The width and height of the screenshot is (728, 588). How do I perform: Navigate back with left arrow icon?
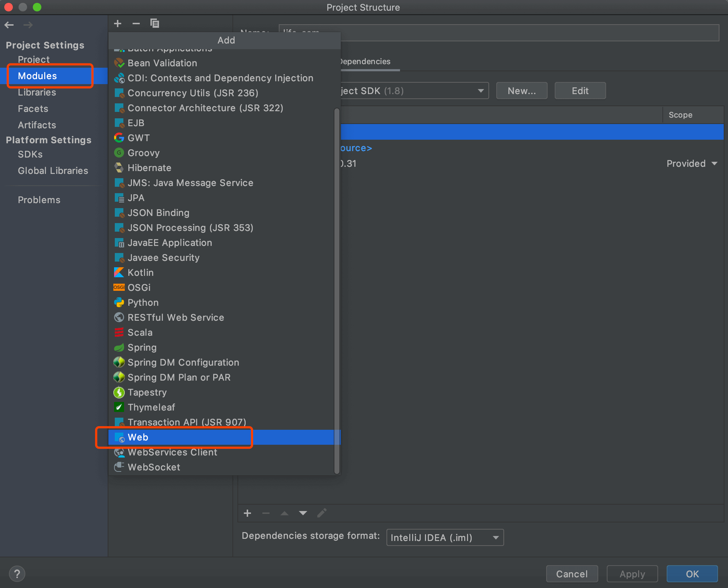(9, 25)
